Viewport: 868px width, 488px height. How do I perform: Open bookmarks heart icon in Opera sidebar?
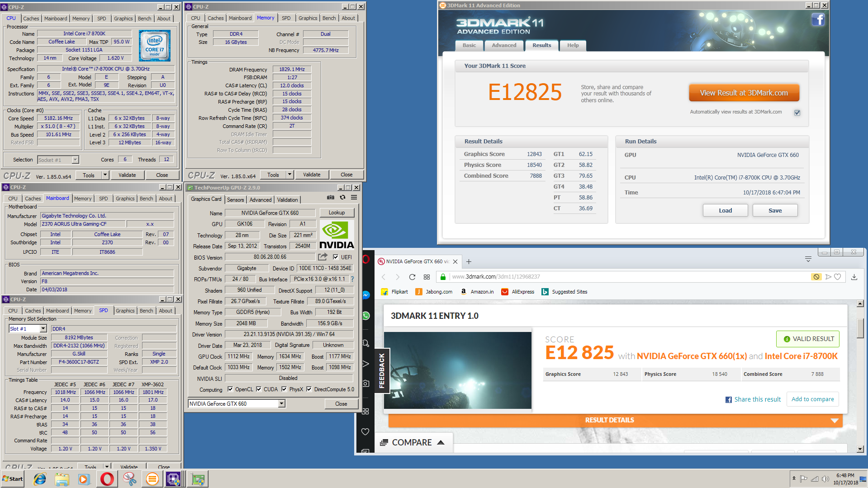point(365,431)
